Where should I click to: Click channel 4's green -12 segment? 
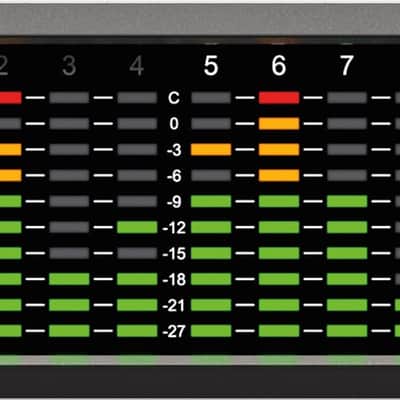coord(137,227)
